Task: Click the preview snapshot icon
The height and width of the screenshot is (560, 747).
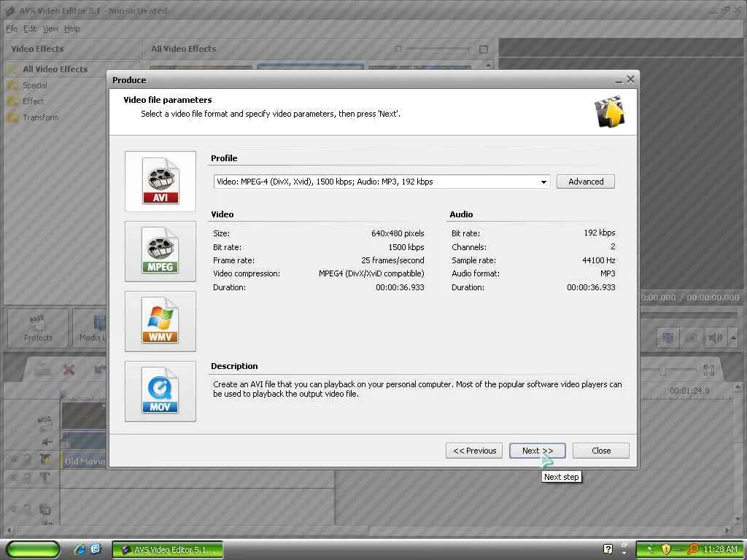Action: point(691,338)
